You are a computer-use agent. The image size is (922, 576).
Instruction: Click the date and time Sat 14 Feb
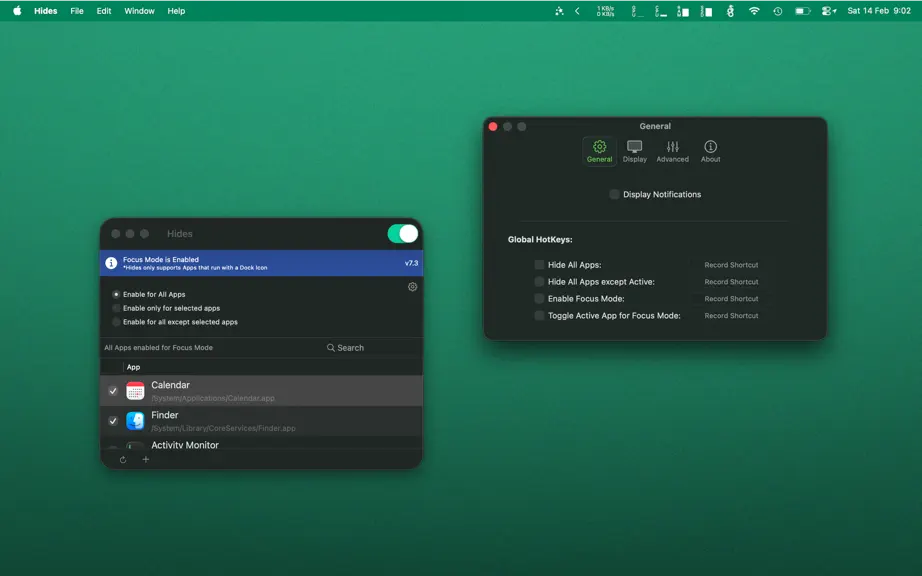click(878, 11)
